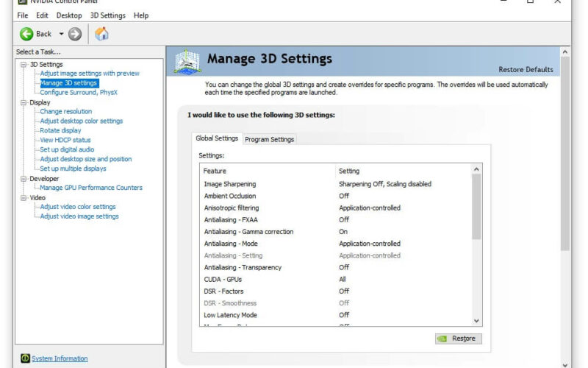
Task: Select Set up digital audio
Action: click(67, 149)
